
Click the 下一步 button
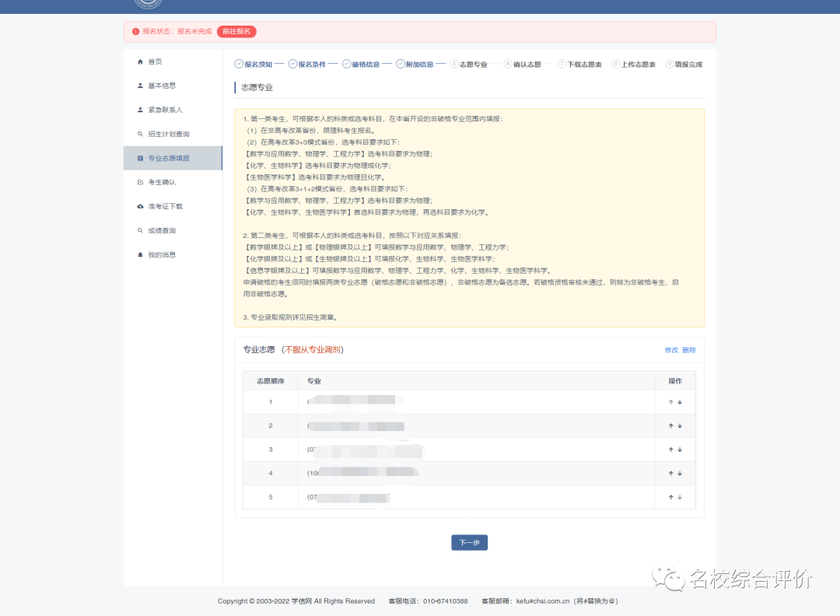click(469, 543)
